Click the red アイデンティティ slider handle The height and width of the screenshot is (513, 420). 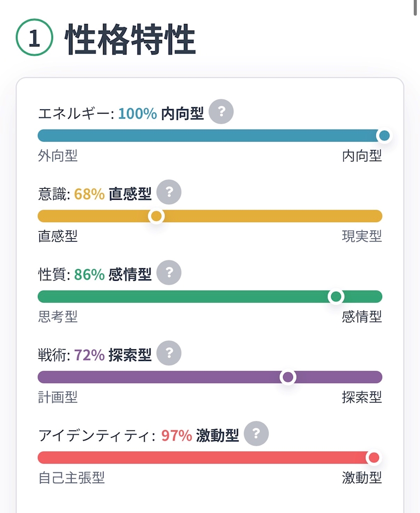[373, 457]
